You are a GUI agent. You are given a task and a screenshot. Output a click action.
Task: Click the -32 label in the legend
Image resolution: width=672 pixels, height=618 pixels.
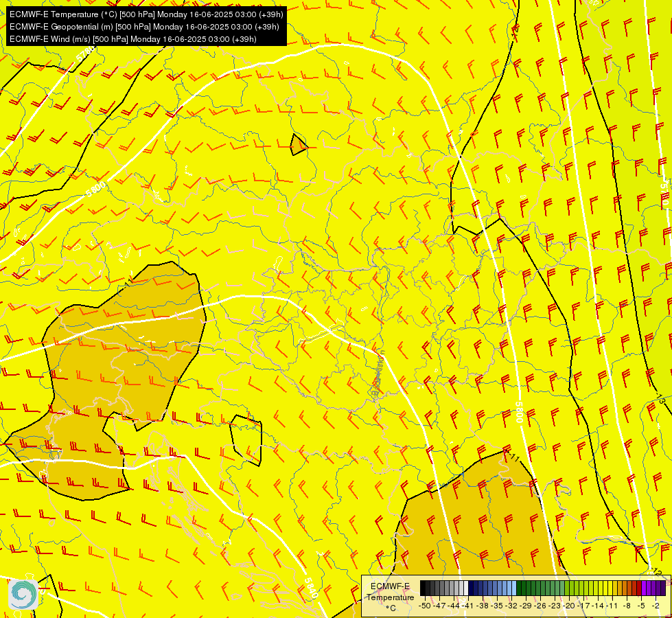coord(511,606)
